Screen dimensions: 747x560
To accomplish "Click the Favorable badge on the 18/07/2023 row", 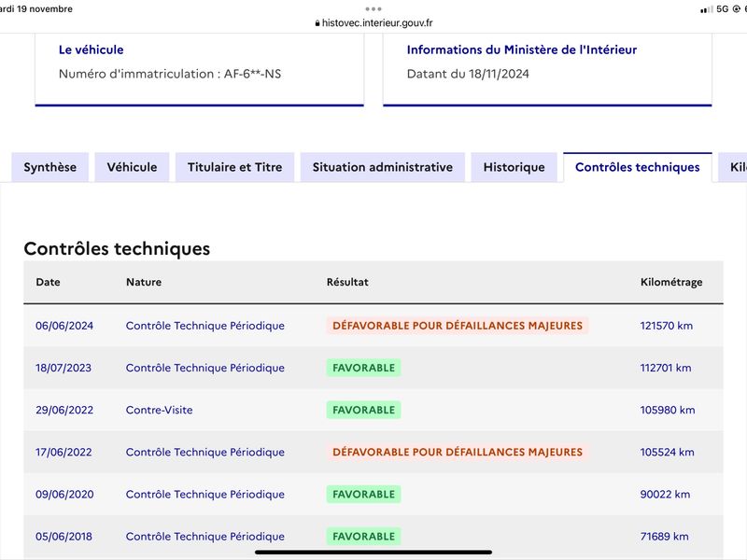I will 363,368.
